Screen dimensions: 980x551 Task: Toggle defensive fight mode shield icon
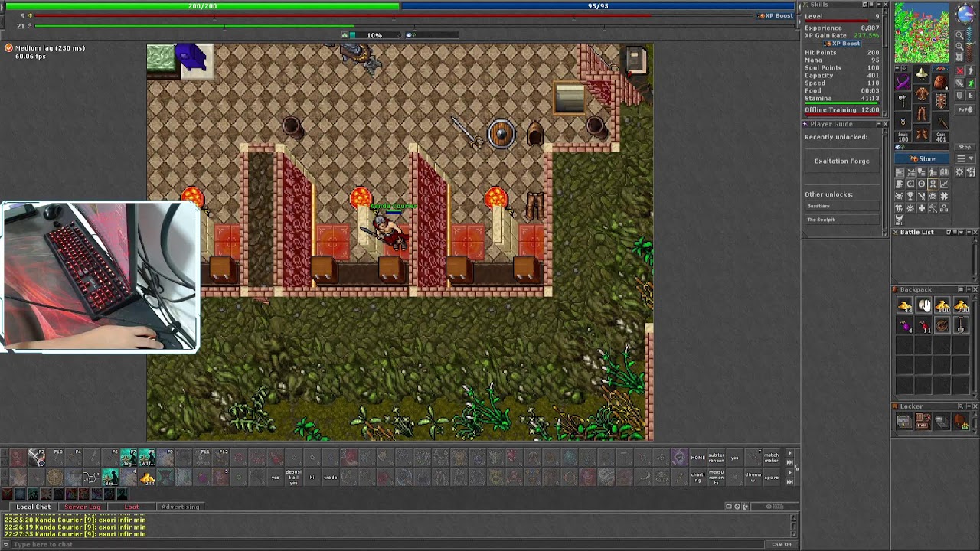[959, 95]
